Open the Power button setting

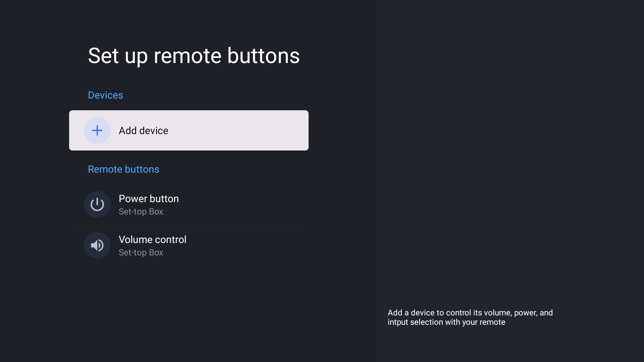click(x=189, y=204)
